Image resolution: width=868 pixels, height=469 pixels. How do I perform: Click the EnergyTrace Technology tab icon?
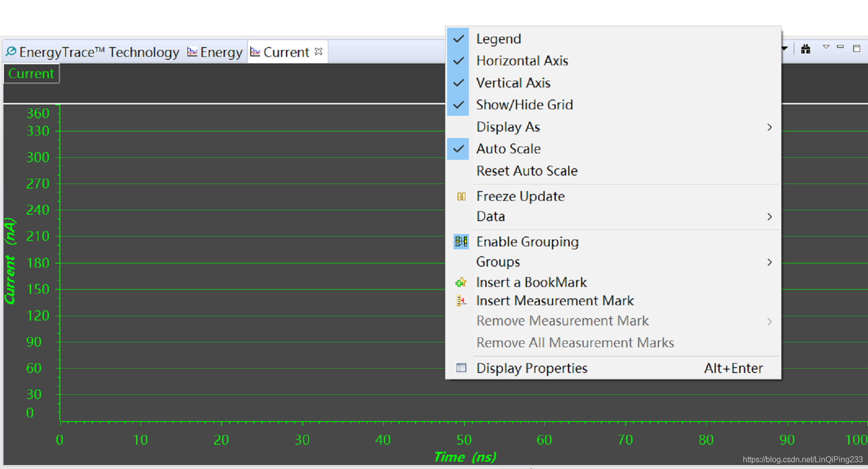click(11, 51)
